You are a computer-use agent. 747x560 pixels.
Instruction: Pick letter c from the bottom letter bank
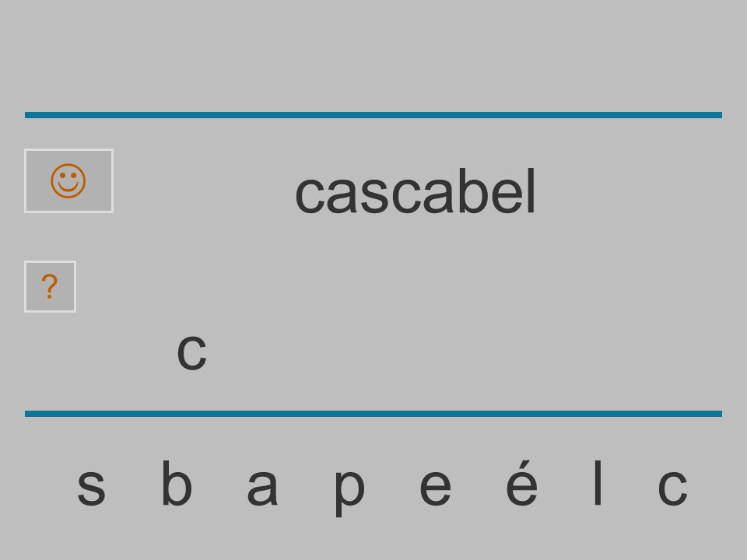(672, 487)
